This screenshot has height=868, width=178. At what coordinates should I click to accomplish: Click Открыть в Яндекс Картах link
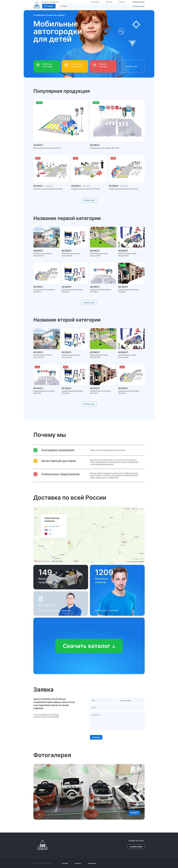click(42, 561)
